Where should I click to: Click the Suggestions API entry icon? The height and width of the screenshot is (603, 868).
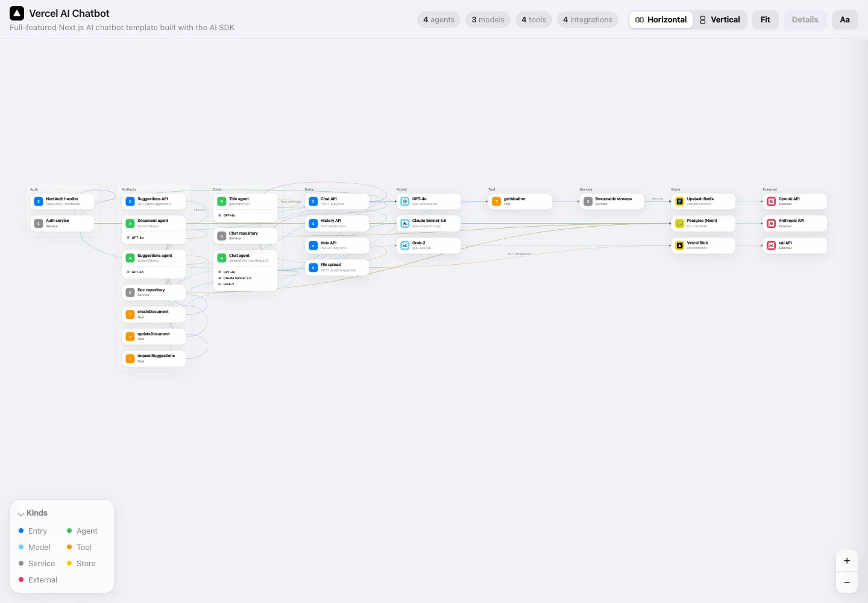tap(130, 201)
